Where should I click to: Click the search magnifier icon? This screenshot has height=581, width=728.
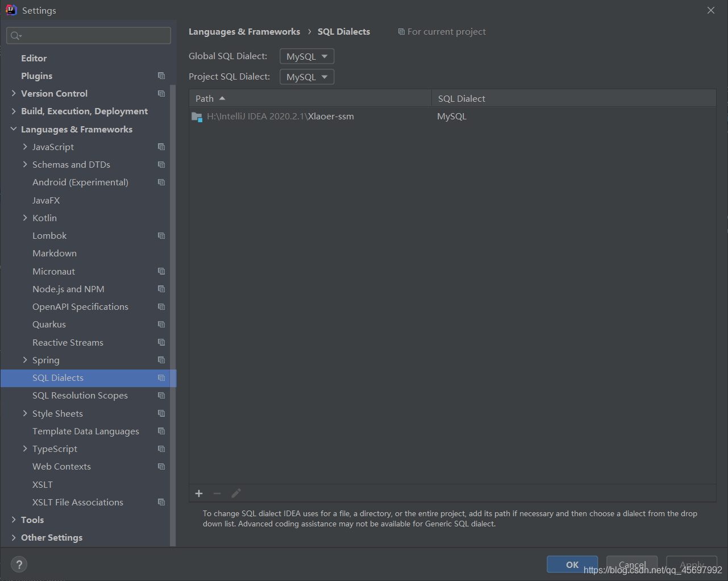pyautogui.click(x=15, y=36)
